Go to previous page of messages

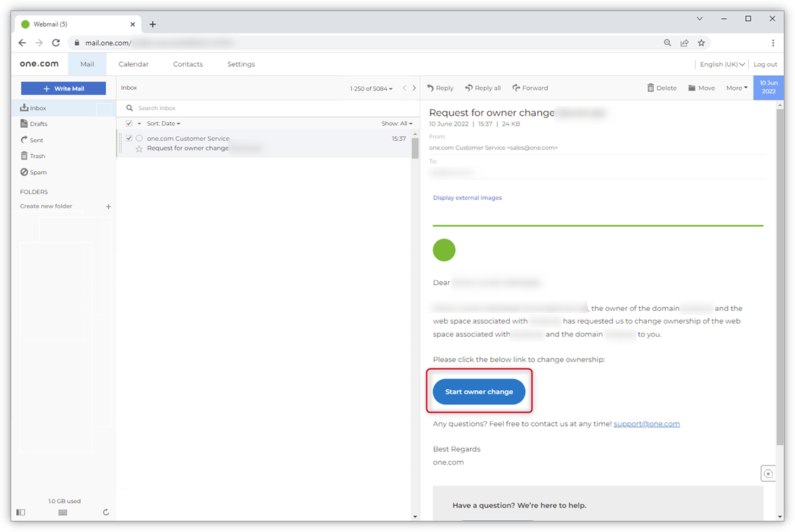pyautogui.click(x=404, y=88)
